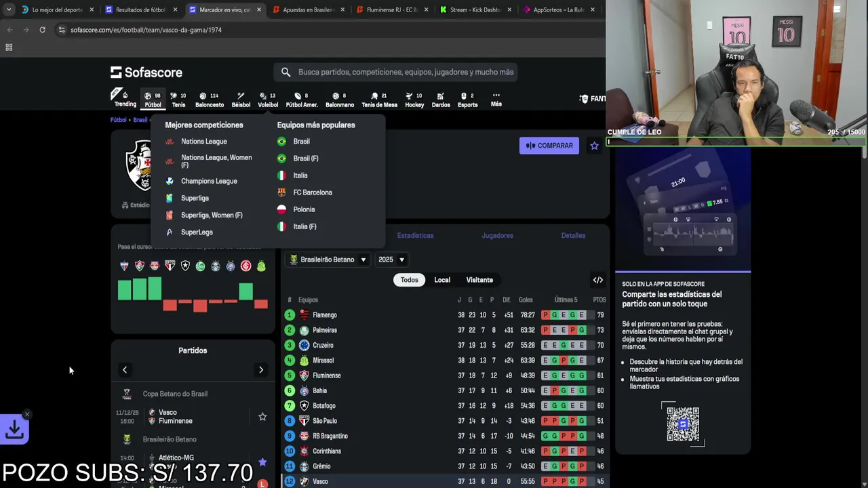Open the Esports section
The image size is (868, 488).
tap(467, 99)
